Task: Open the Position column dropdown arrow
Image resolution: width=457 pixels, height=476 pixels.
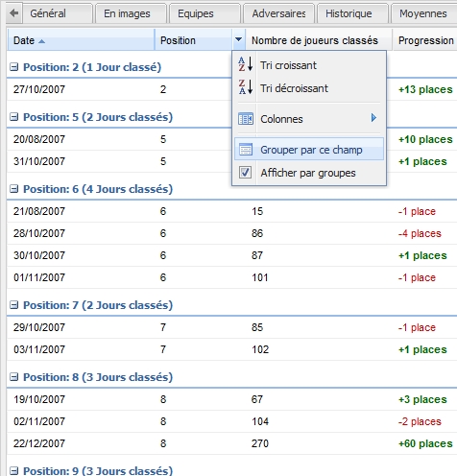Action: [x=238, y=39]
